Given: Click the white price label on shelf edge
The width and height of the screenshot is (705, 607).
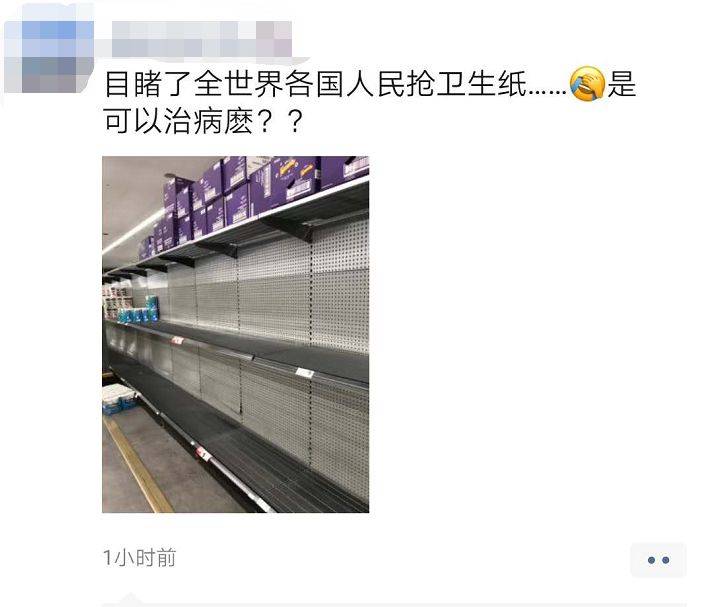Looking at the screenshot, I should (x=305, y=372).
